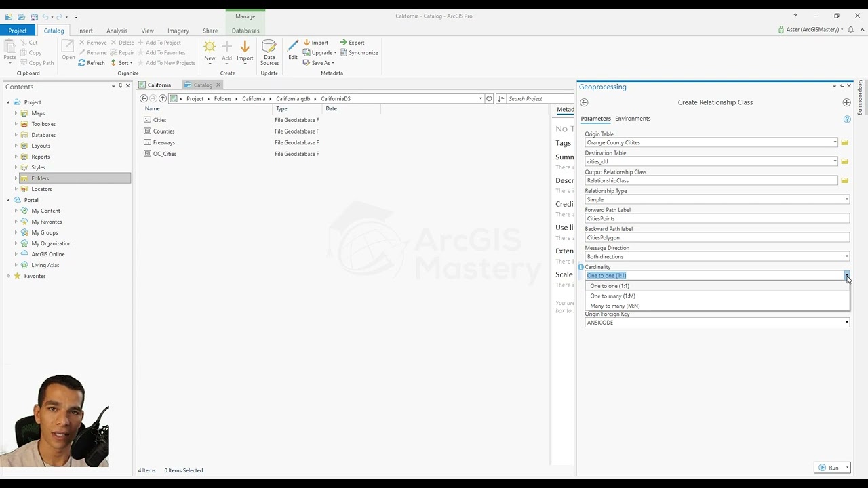The width and height of the screenshot is (868, 488).
Task: Switch to the Share ribbon tab
Action: click(x=210, y=30)
